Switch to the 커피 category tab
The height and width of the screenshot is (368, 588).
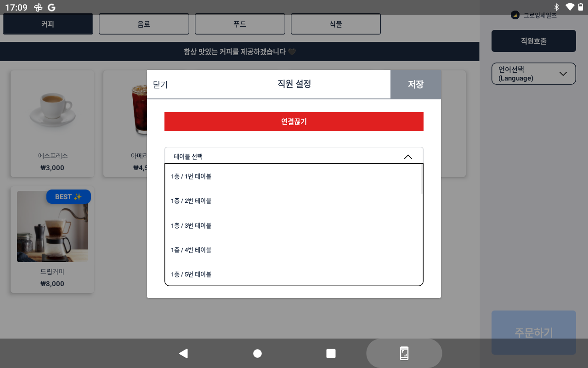click(48, 24)
